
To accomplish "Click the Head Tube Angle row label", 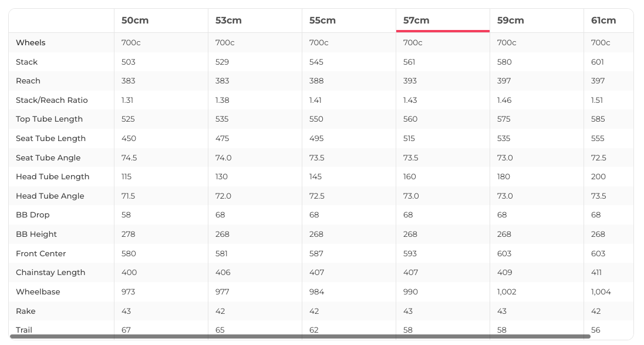I will [50, 196].
